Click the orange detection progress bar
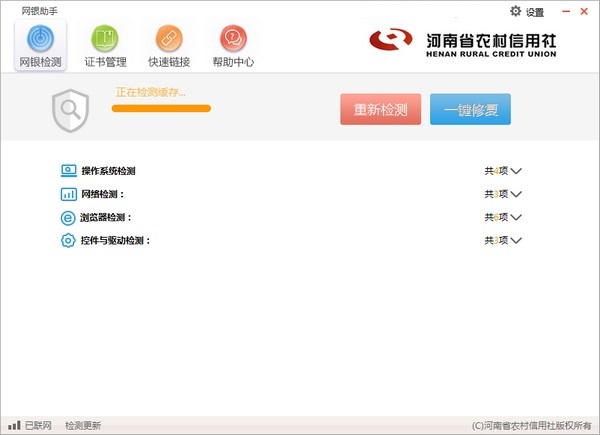Viewport: 600px width, 435px height. [160, 108]
